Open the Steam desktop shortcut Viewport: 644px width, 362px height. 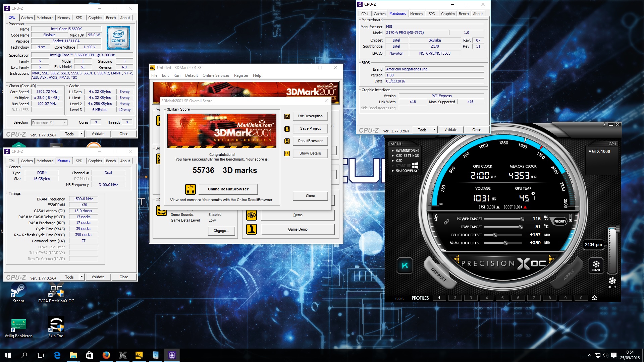click(x=18, y=293)
